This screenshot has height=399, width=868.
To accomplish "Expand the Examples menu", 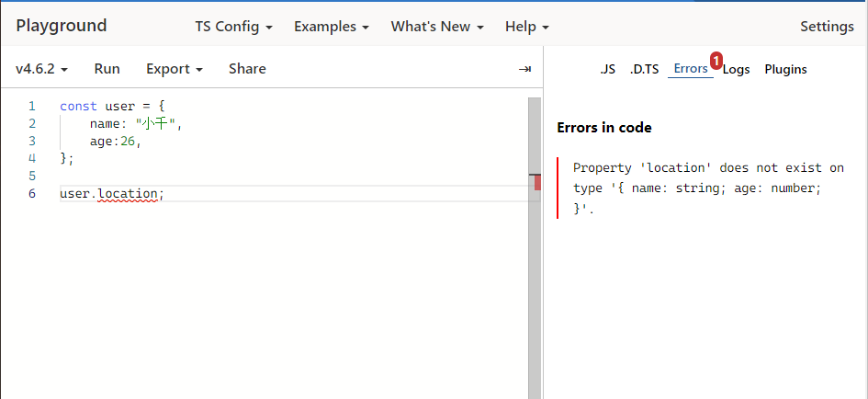I will coord(332,27).
